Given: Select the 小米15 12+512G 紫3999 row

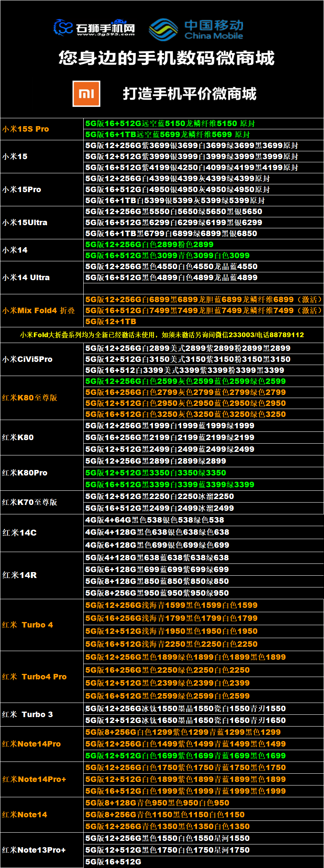Looking at the screenshot, I should pos(204,156).
